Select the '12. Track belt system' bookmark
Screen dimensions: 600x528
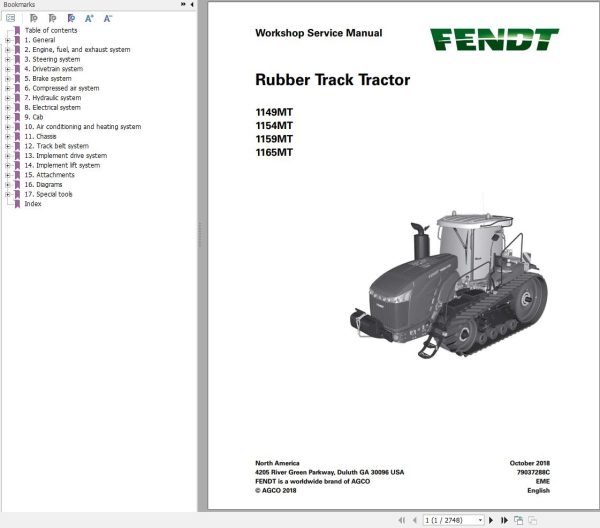click(x=57, y=146)
